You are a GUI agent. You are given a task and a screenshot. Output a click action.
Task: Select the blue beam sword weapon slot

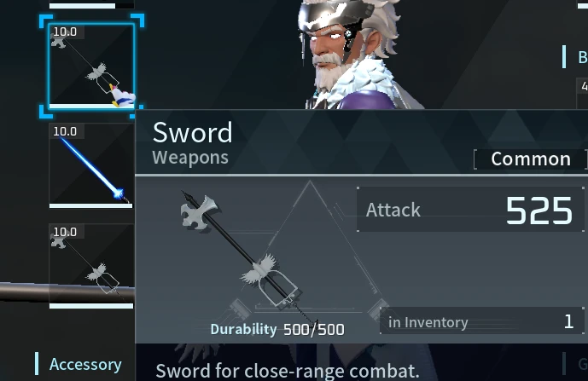91,165
